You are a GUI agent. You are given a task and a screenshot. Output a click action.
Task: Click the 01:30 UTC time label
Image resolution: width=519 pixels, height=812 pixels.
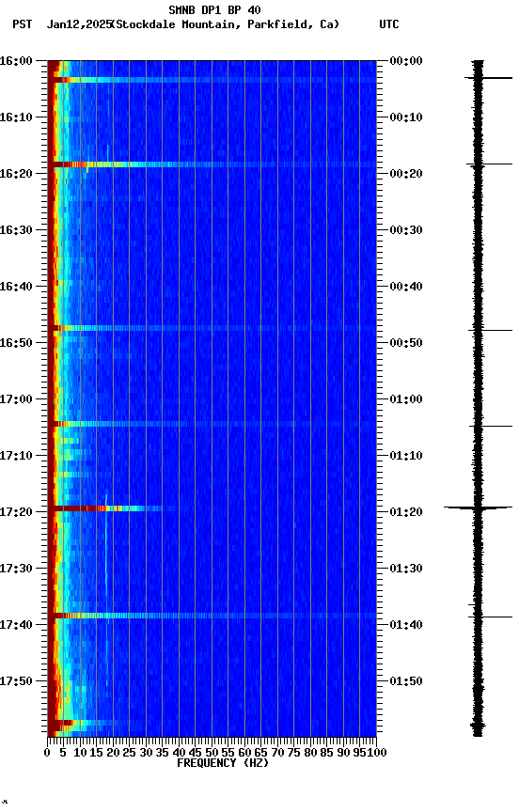[x=406, y=570]
